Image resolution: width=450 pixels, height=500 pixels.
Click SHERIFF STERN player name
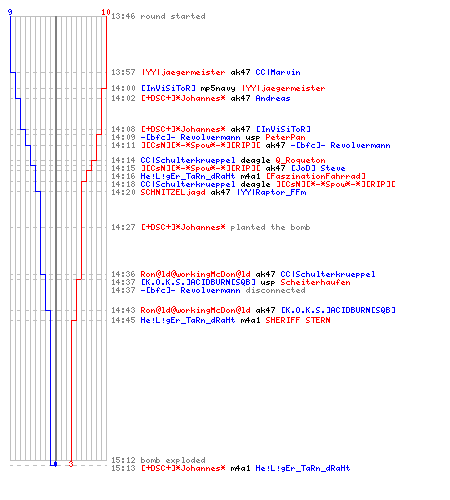[298, 320]
